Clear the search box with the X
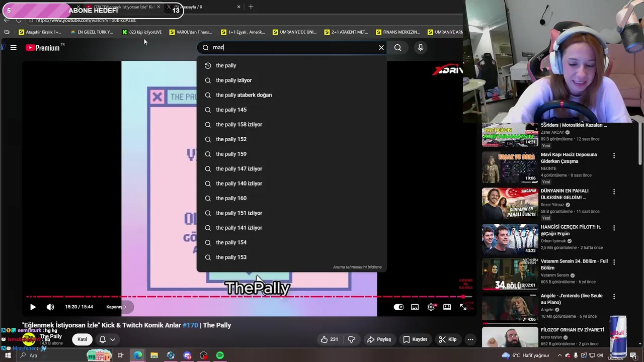The height and width of the screenshot is (362, 644). pos(381,48)
